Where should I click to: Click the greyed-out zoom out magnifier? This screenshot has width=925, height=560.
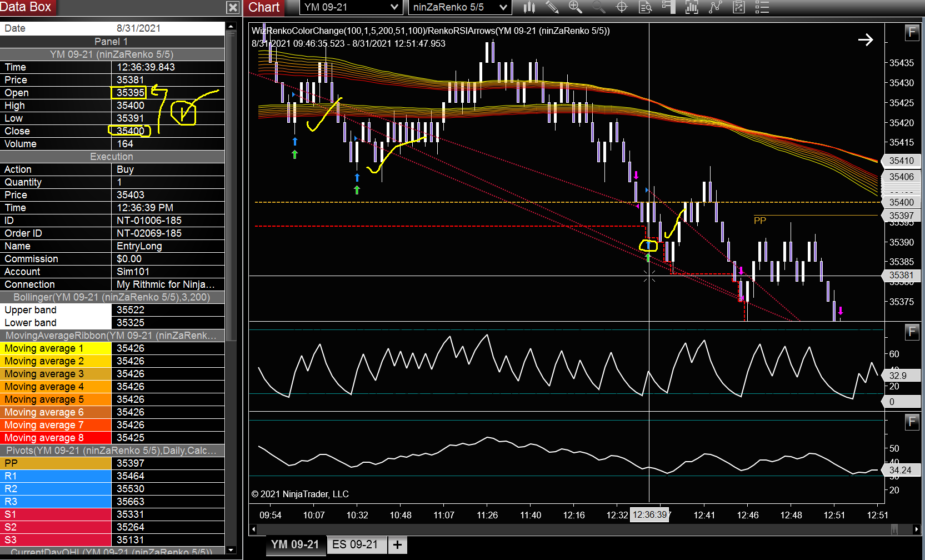(599, 7)
